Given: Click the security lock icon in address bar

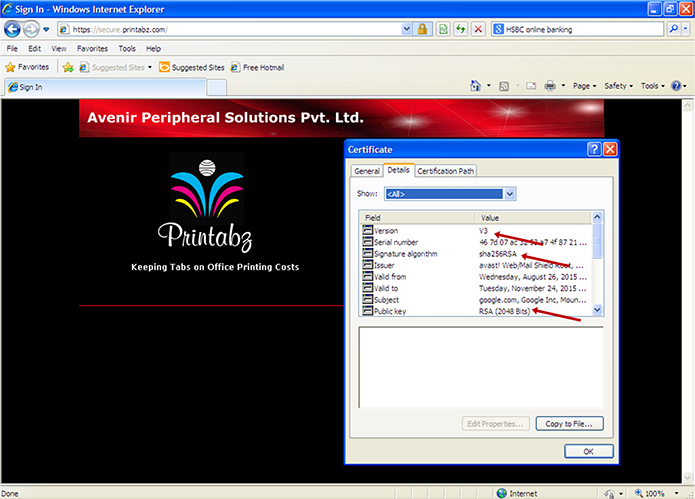Looking at the screenshot, I should pyautogui.click(x=424, y=29).
